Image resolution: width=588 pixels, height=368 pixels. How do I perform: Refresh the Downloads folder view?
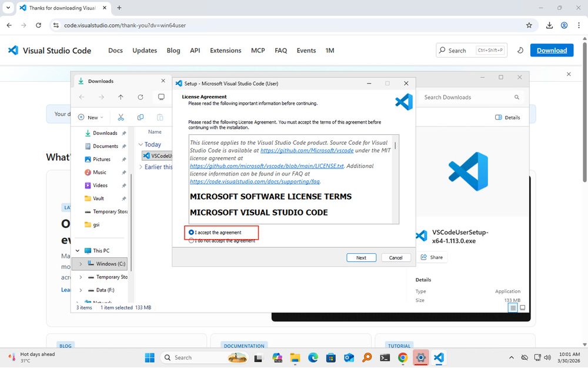140,97
